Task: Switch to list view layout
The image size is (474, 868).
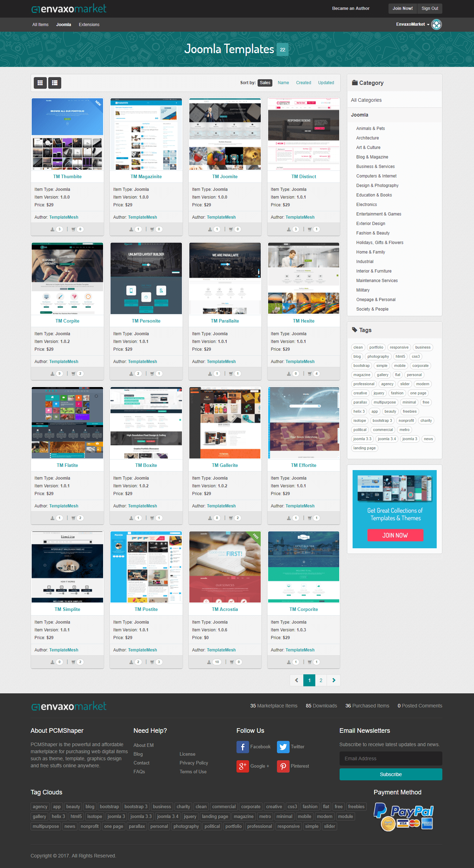Action: (x=55, y=83)
